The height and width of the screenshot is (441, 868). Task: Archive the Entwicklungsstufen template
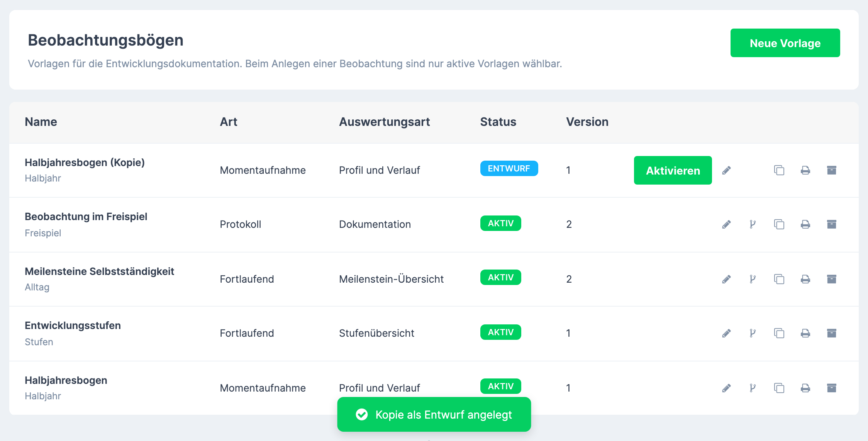pyautogui.click(x=832, y=333)
